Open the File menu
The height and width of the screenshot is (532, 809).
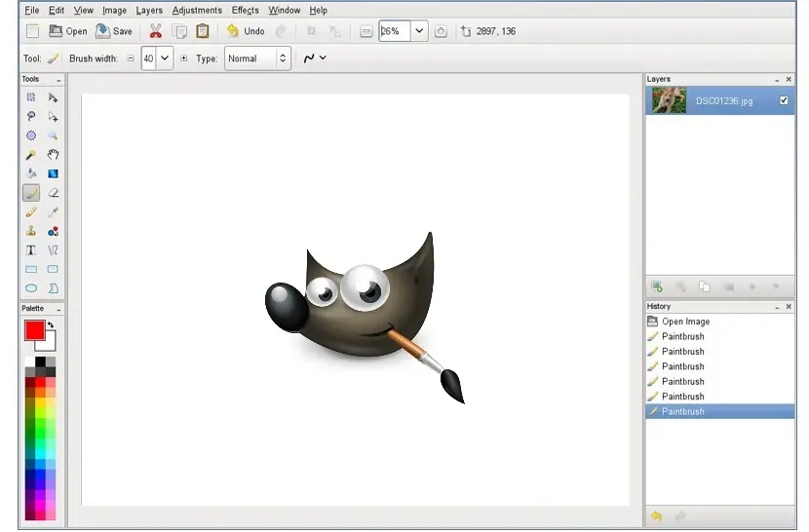(x=31, y=11)
